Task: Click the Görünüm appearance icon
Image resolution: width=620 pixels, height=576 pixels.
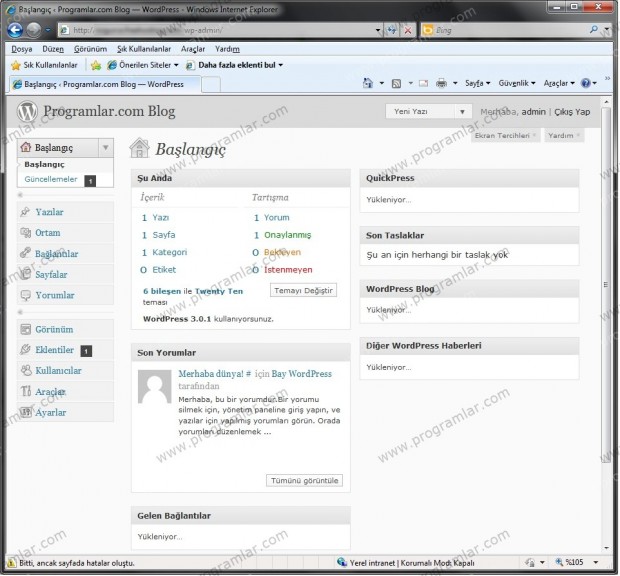Action: [26, 329]
